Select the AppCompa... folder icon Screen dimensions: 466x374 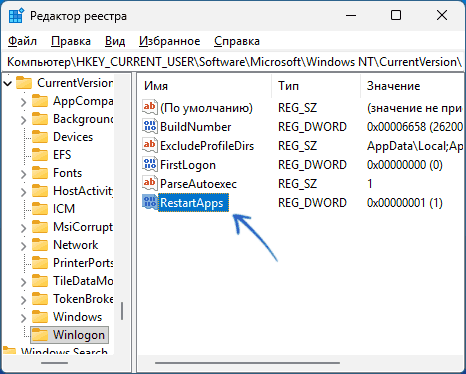pyautogui.click(x=40, y=101)
